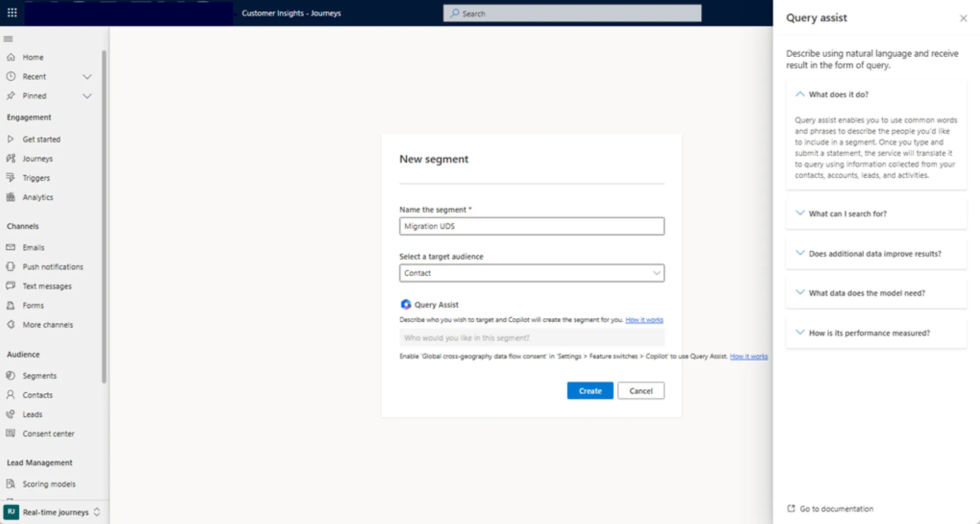Screen dimensions: 980x524
Task: Click the 'Who would you like' query field
Action: click(532, 338)
